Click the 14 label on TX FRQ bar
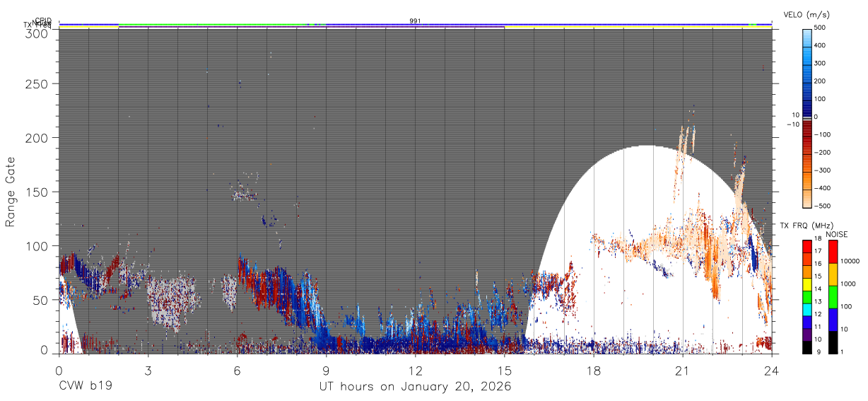 [818, 289]
